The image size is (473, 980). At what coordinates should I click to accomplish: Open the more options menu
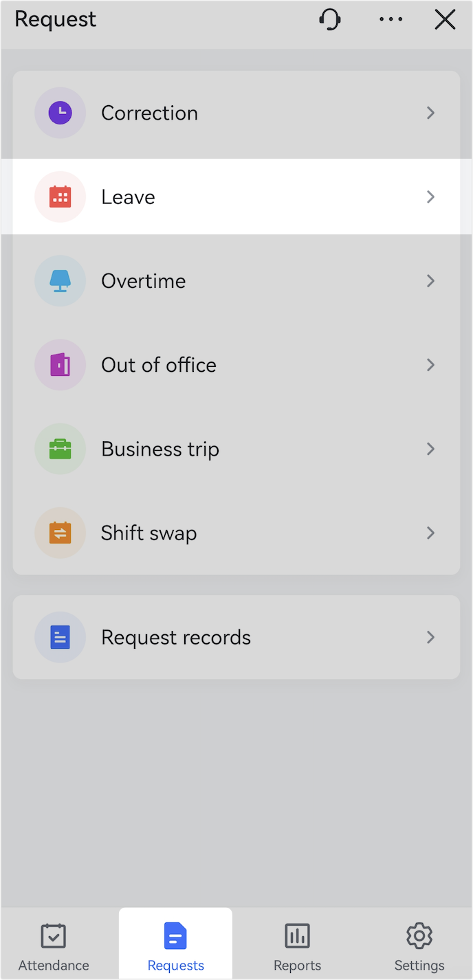(390, 19)
